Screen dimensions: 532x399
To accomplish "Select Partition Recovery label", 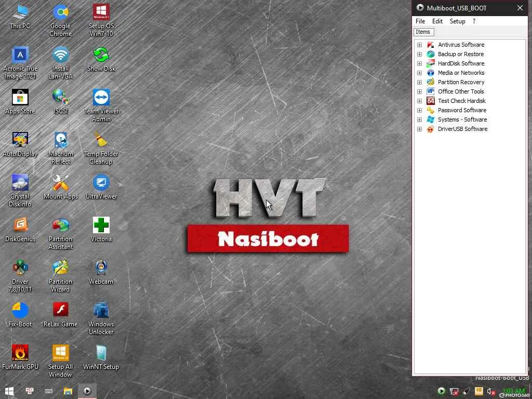I will coord(461,82).
